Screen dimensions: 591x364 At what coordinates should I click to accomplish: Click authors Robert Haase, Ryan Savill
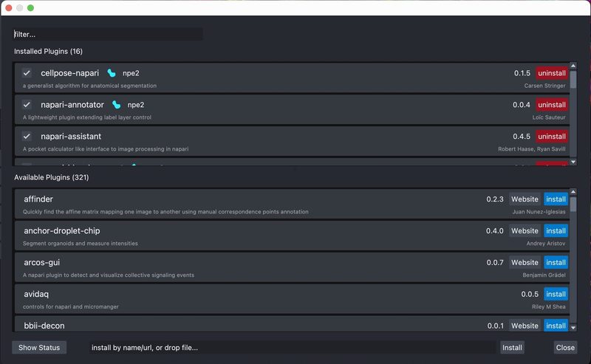tap(531, 149)
